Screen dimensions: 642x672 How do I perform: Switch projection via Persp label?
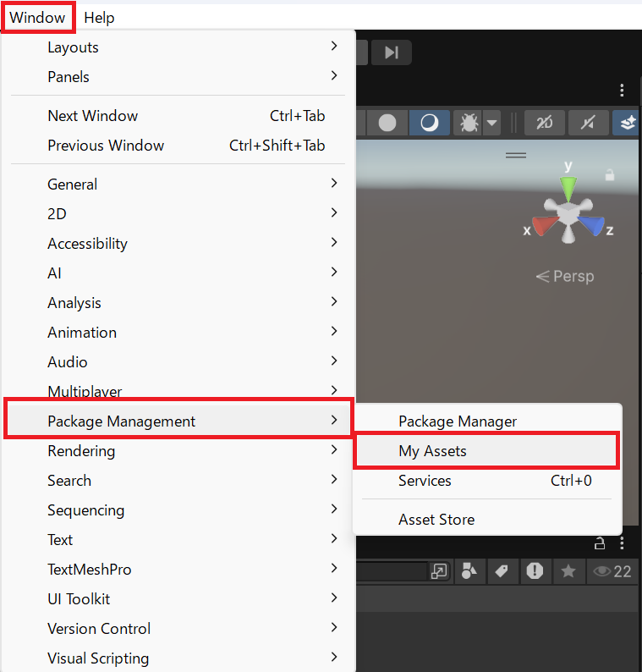566,276
